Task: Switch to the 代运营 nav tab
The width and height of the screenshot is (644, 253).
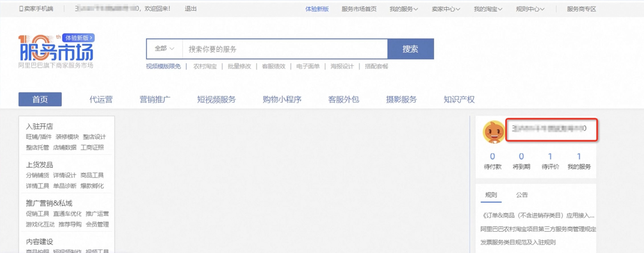Action: pos(101,99)
